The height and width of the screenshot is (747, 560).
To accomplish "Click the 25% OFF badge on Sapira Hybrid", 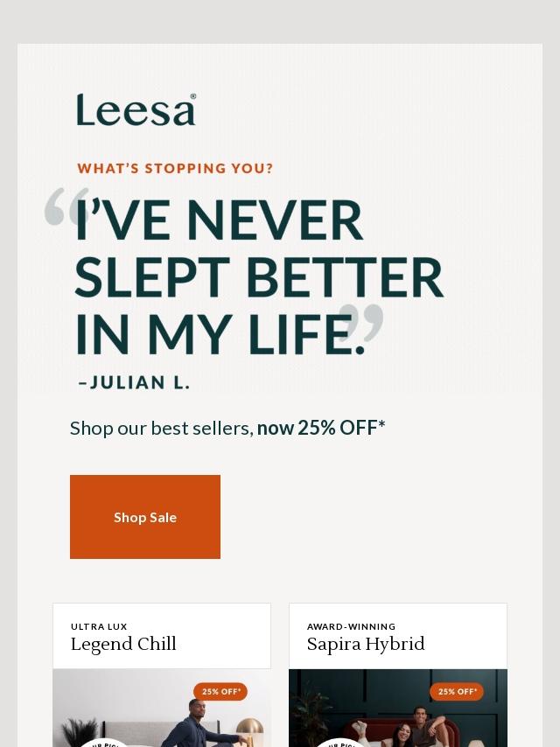I will (457, 691).
